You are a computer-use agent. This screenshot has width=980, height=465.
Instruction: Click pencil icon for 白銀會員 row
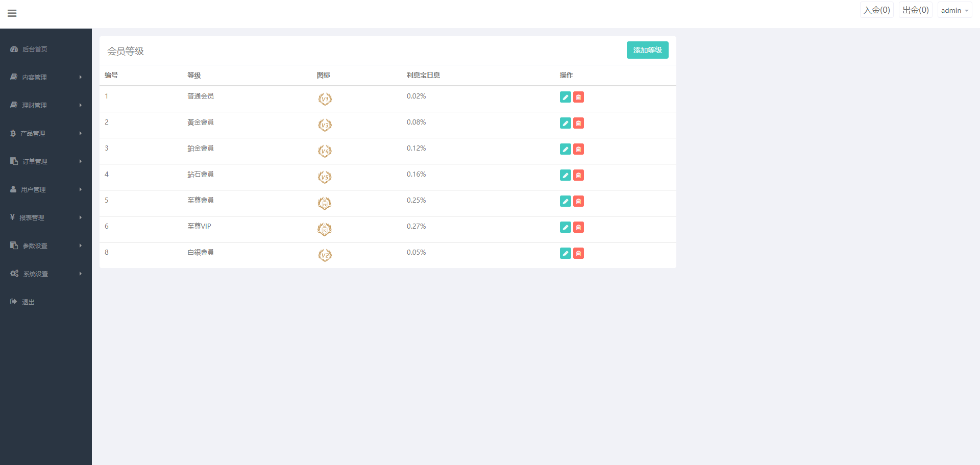tap(565, 254)
